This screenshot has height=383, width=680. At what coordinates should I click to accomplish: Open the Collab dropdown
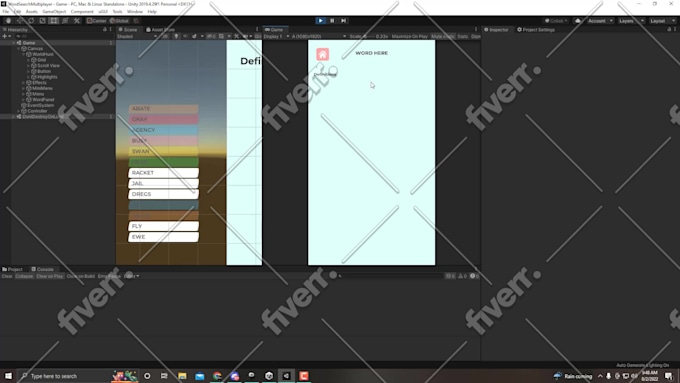556,21
